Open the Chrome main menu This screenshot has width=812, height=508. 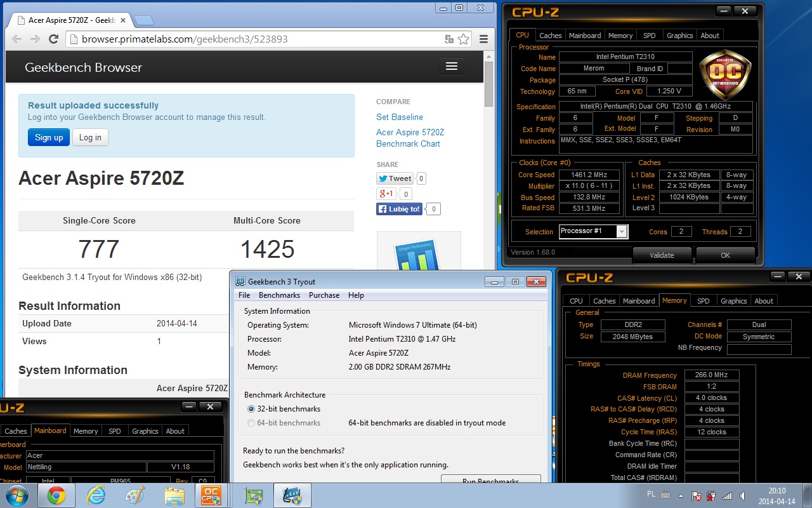[484, 39]
